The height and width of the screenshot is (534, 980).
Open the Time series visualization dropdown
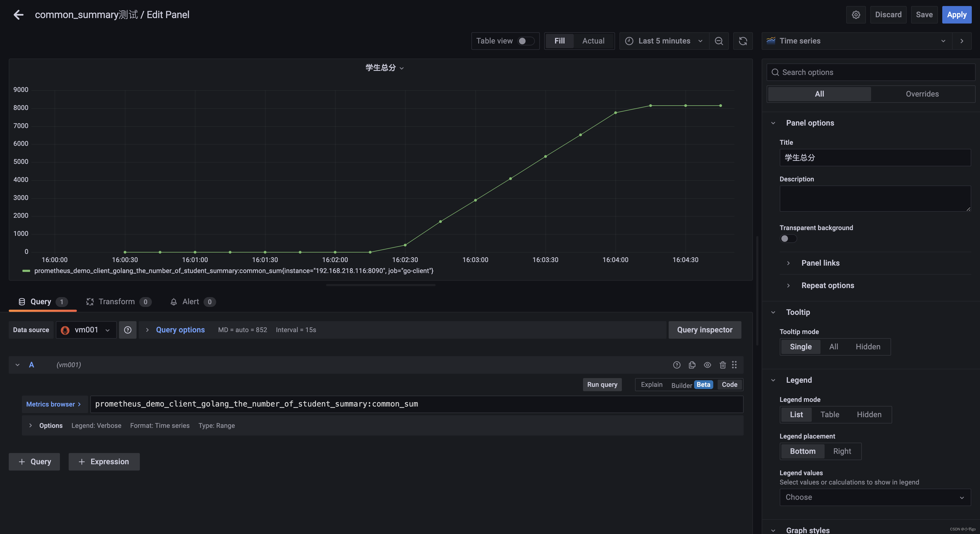point(856,41)
